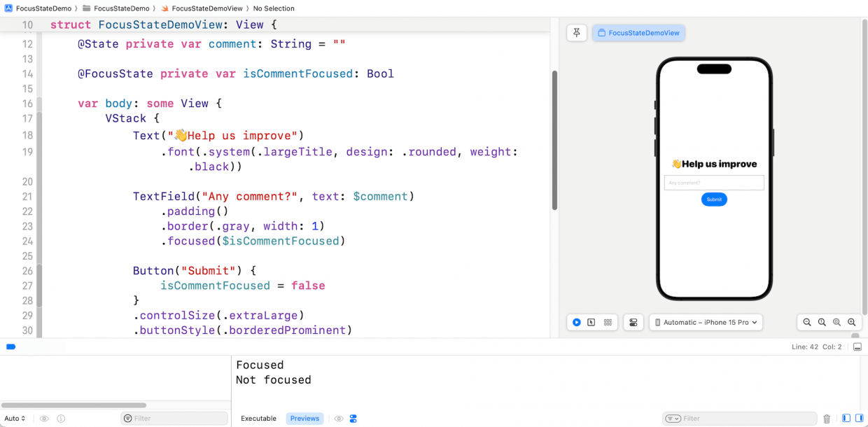This screenshot has height=427, width=868.
Task: Pin the preview canvas
Action: tap(577, 32)
